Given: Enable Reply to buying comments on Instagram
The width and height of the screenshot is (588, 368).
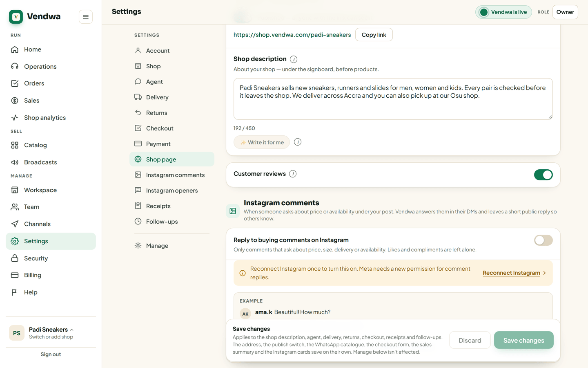Looking at the screenshot, I should 543,240.
